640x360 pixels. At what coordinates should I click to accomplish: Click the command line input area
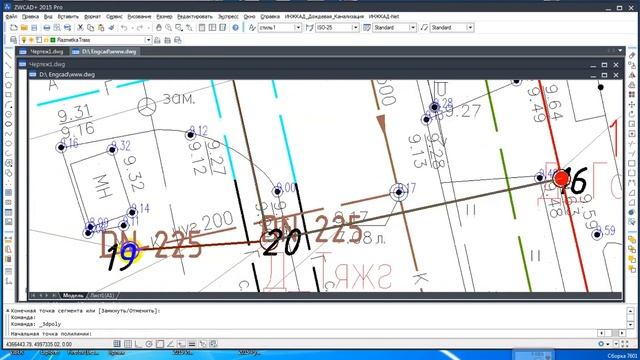[302, 333]
